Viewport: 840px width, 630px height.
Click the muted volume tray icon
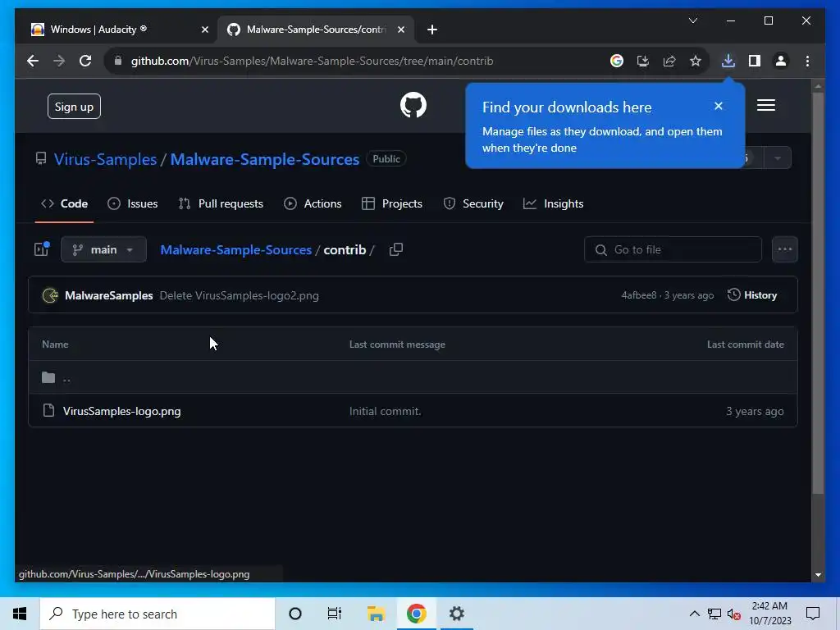734,614
